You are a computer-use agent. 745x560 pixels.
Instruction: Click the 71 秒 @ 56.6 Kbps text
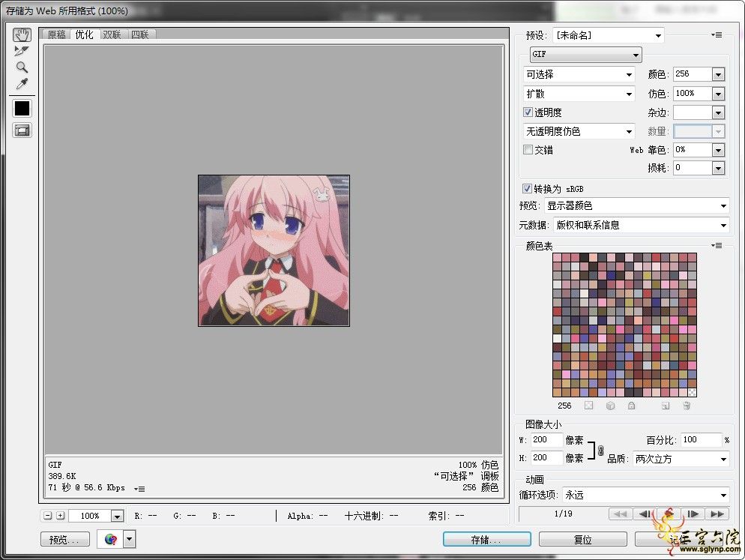click(x=86, y=488)
